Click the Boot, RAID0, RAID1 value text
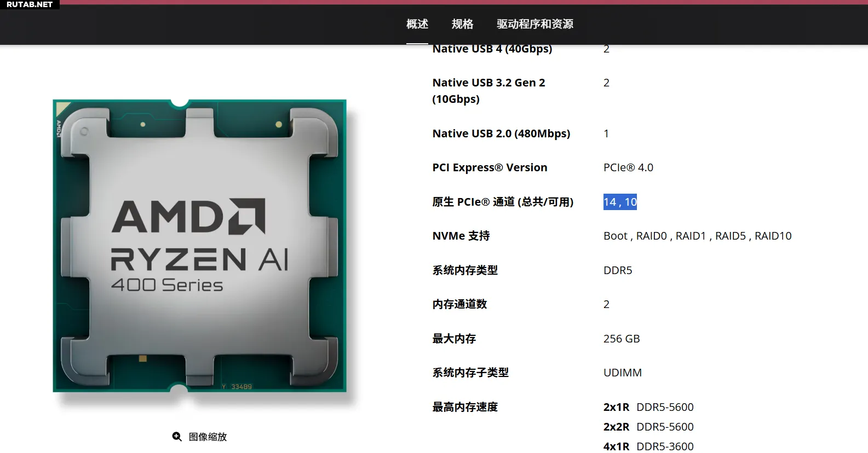Viewport: 868px width, 453px height. click(x=697, y=236)
